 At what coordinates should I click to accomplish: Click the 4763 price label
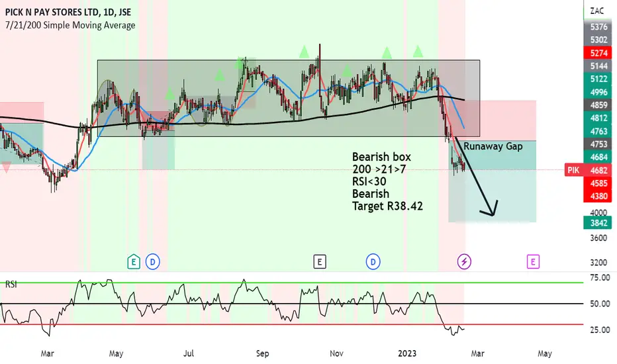point(598,131)
